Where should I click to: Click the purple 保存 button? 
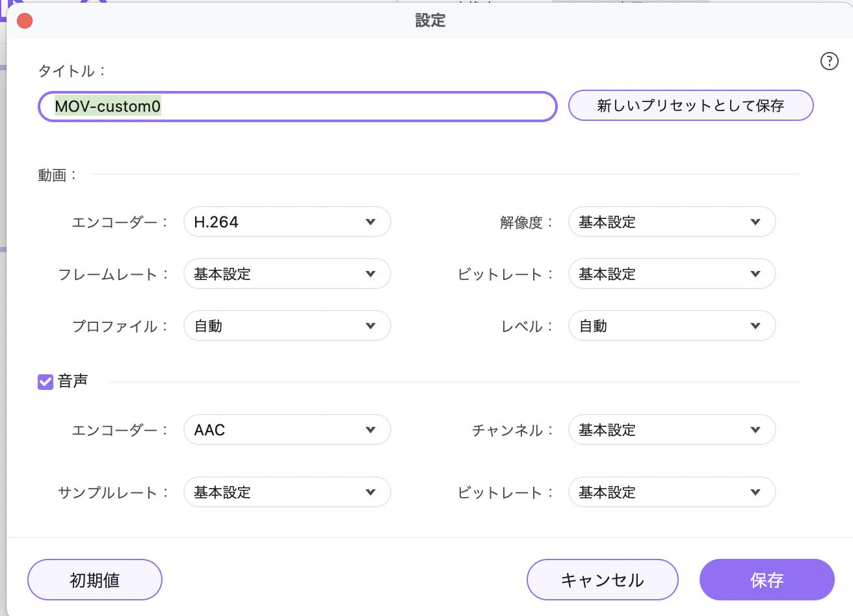click(767, 580)
